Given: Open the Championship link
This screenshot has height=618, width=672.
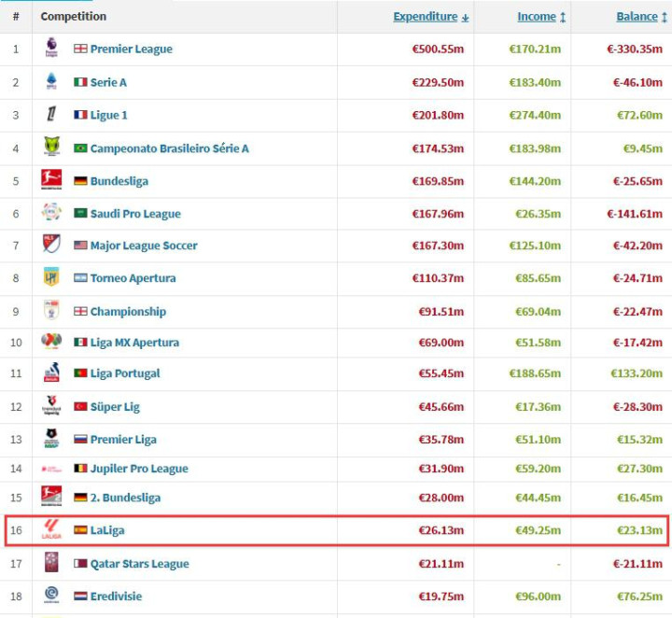Looking at the screenshot, I should 128,312.
